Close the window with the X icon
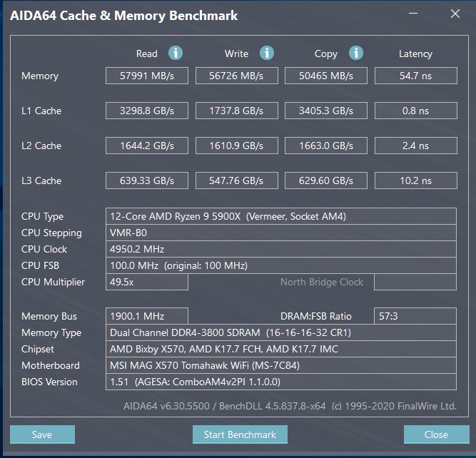This screenshot has height=458, width=476. pos(455,14)
